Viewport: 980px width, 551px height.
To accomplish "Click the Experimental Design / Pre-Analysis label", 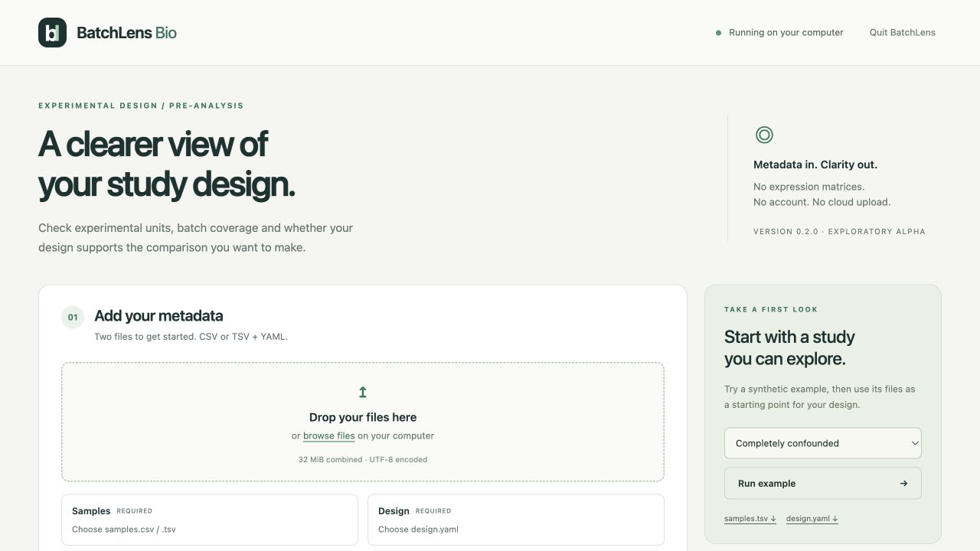I will pos(141,106).
